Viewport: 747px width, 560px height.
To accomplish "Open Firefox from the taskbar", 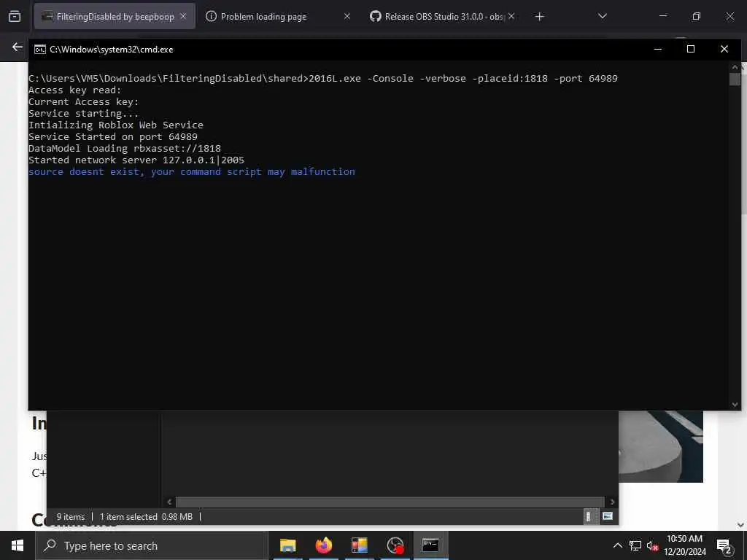I will click(324, 545).
